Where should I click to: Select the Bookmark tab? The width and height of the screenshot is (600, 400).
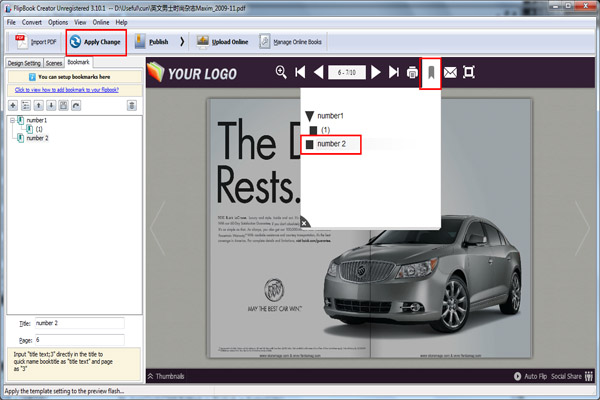click(x=78, y=62)
